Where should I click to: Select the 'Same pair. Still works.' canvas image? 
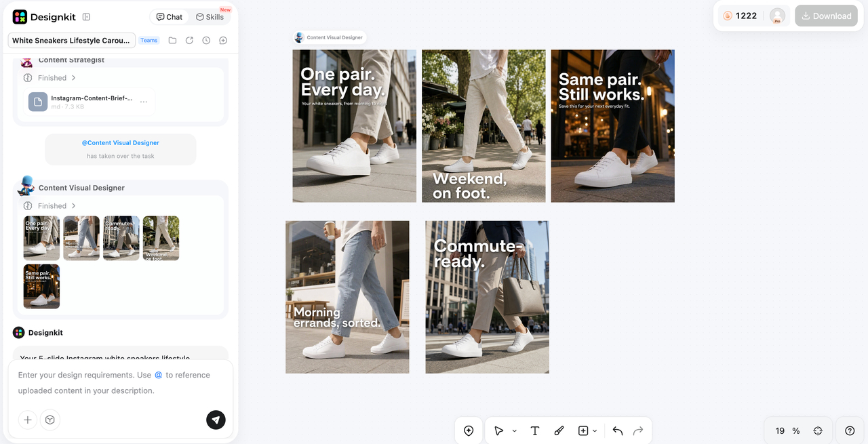coord(612,125)
